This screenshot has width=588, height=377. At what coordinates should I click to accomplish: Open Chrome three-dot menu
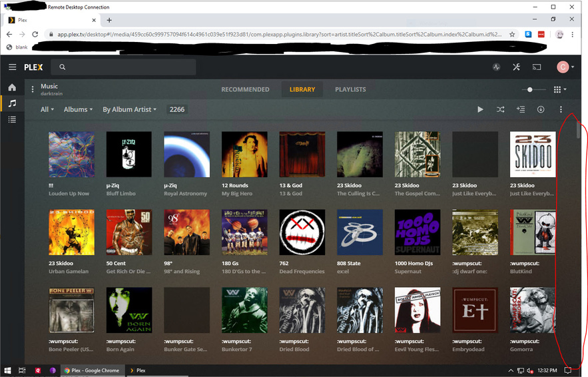[x=572, y=34]
